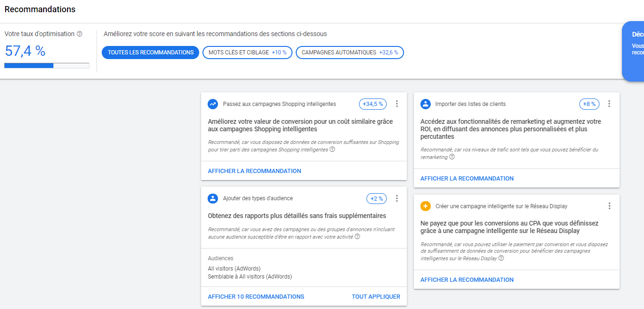Open help icon beside Votre taux d'optimisation
The width and height of the screenshot is (644, 309).
(80, 34)
